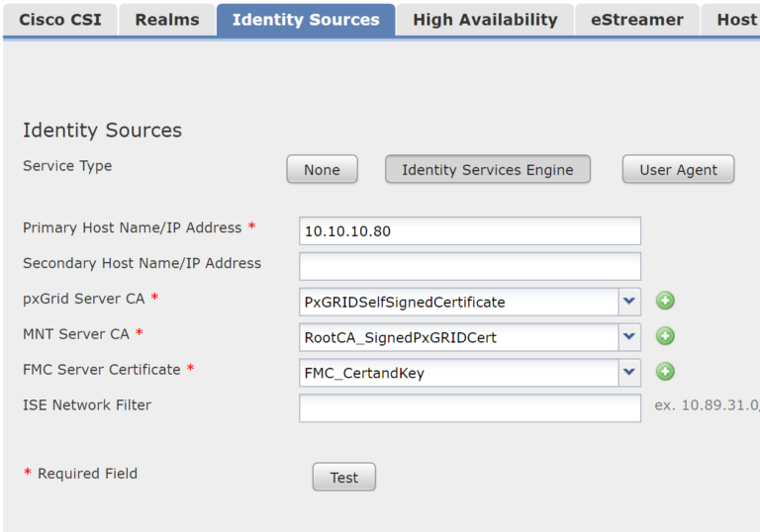Focus ISE Network Filter field

click(470, 408)
